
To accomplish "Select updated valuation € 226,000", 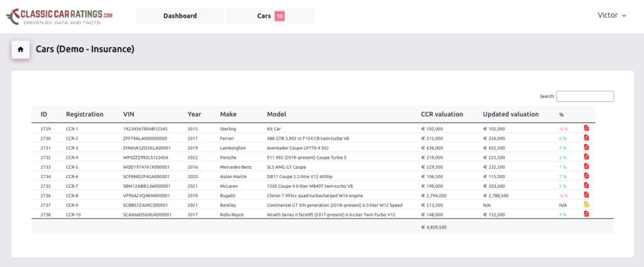I will [x=494, y=139].
